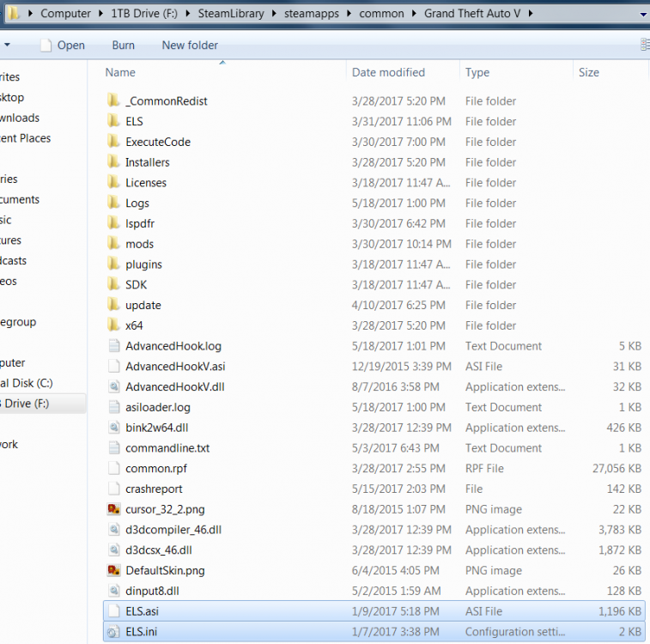Click the Burn toolbar button
The image size is (650, 644).
click(x=123, y=46)
